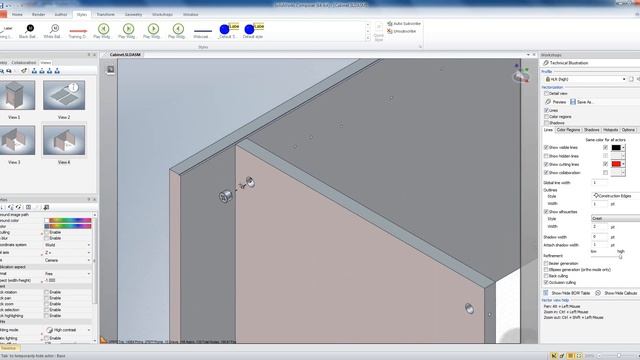Viewport: 640px width, 360px height.
Task: Click the second green Play Widget style
Action: [128, 31]
